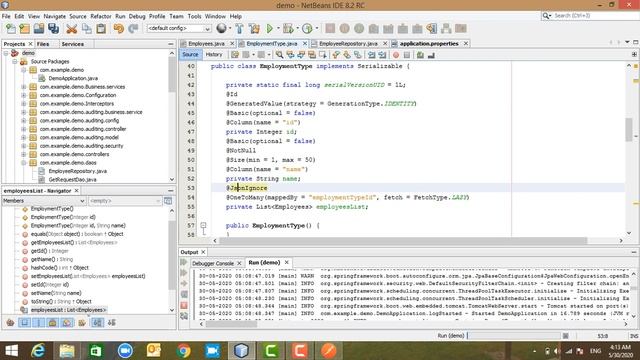Screen dimensions: 640x360
Task: Click the rerun icon at top of Output sidebar
Action: click(x=184, y=262)
